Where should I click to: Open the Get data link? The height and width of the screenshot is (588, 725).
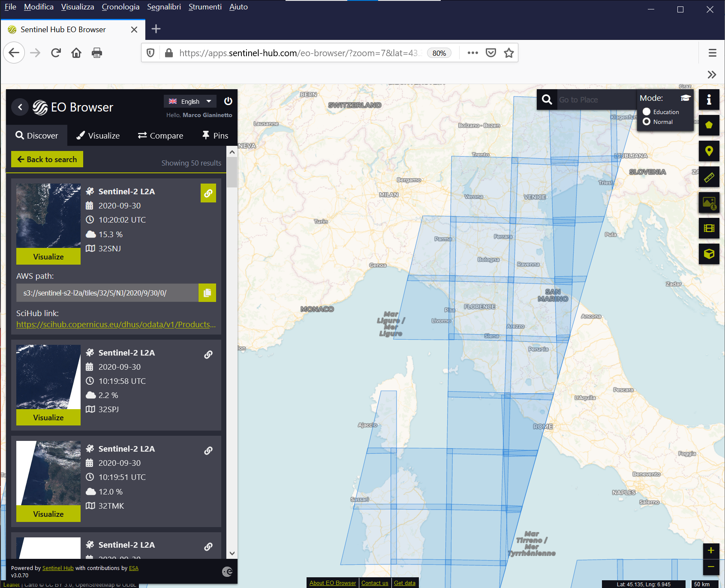405,583
